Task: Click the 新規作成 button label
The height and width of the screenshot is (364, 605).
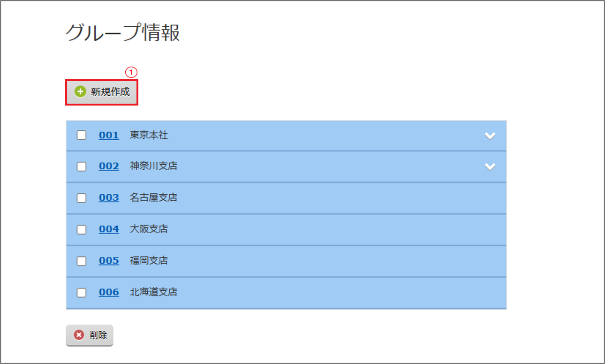Action: coord(110,92)
